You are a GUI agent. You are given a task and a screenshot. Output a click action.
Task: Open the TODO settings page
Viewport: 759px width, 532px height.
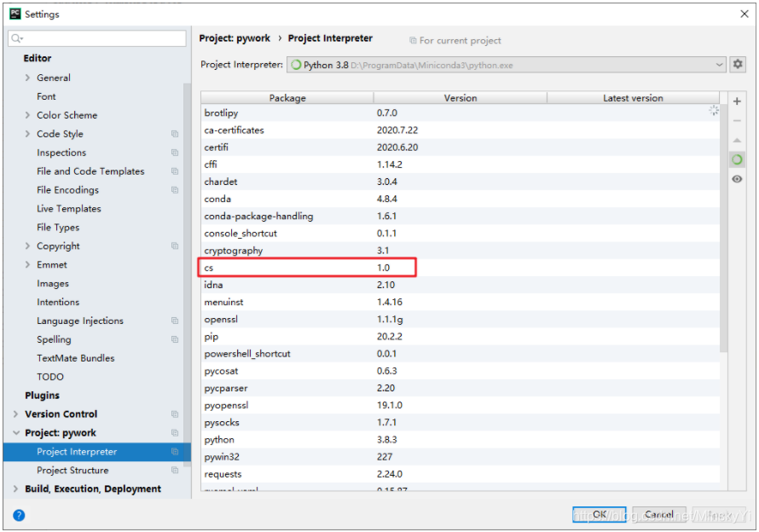50,377
